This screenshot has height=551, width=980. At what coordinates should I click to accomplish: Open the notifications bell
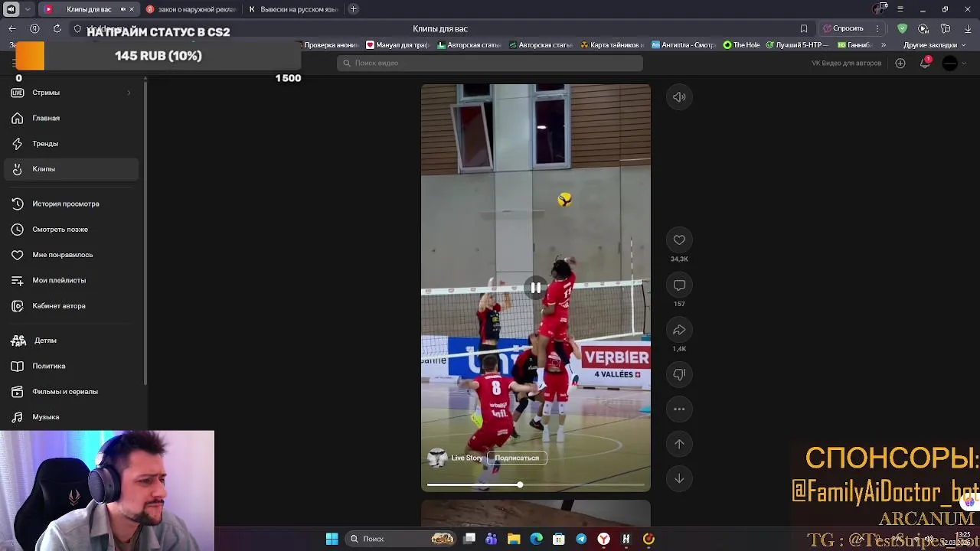coord(925,63)
